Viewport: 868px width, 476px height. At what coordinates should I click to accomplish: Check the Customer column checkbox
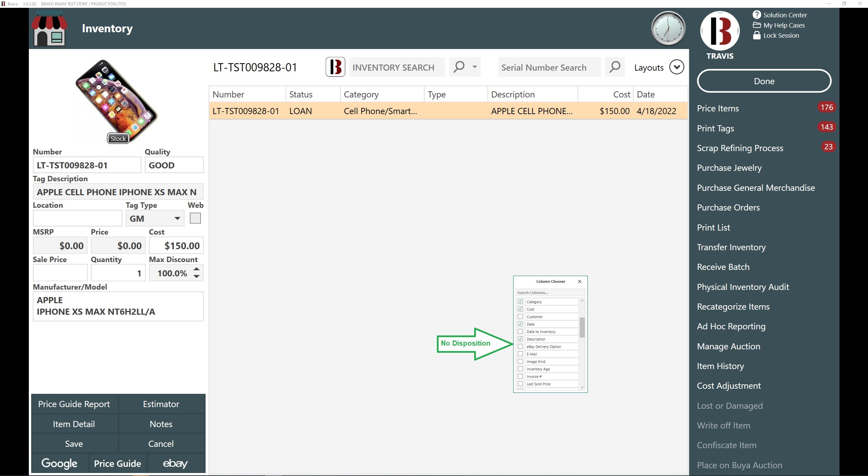tap(520, 316)
